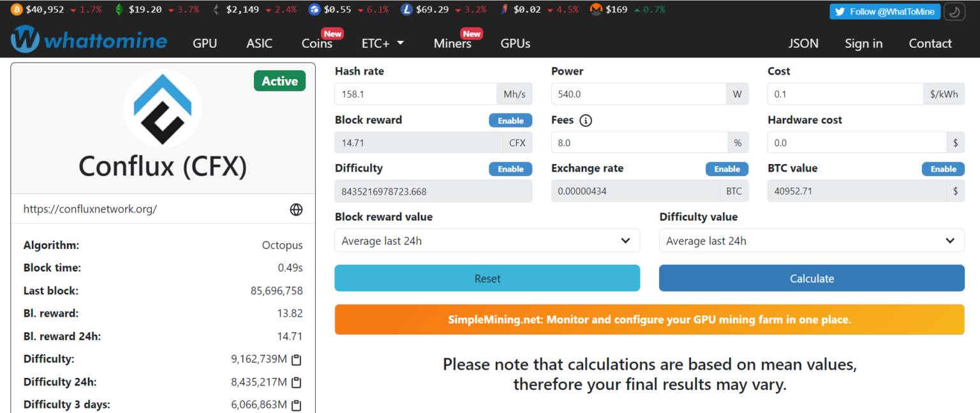Toggle the dark mode icon top right
980x413 pixels.
pos(954,11)
